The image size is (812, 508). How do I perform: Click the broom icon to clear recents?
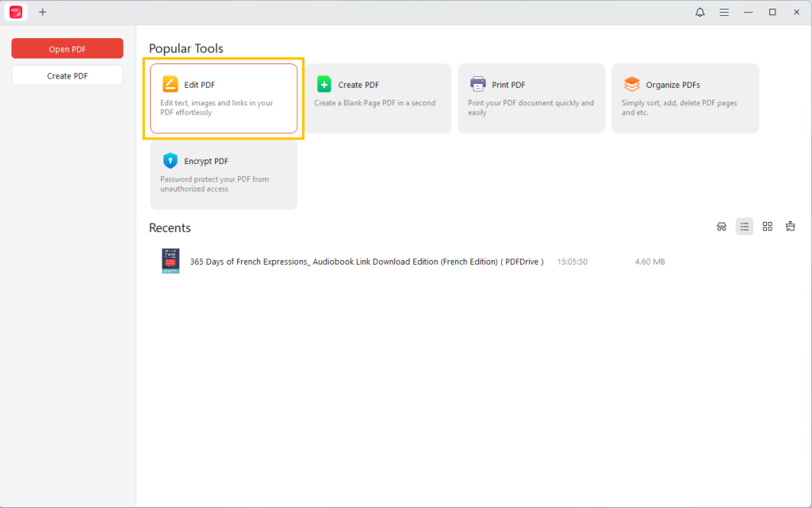[x=790, y=227]
